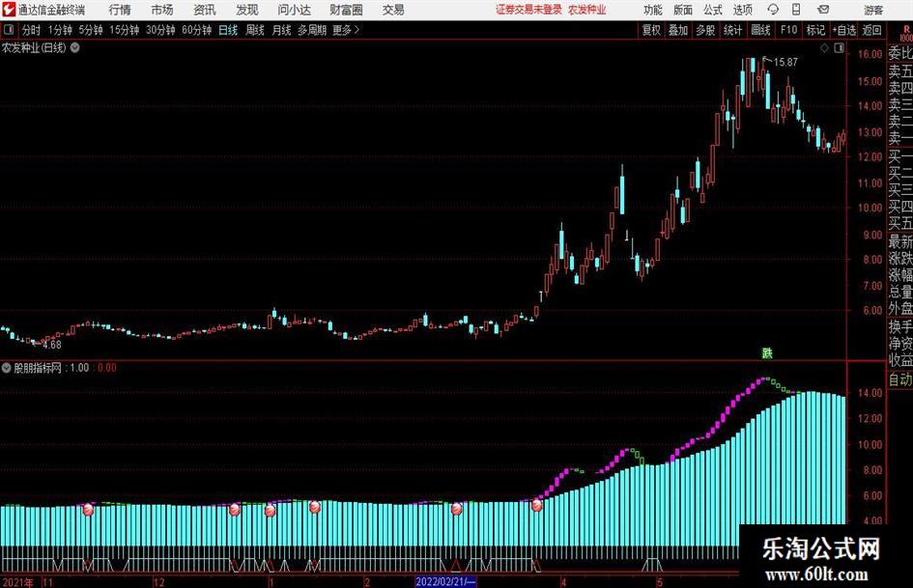Switch to 30分钟 period tab
913x588 pixels.
point(160,30)
